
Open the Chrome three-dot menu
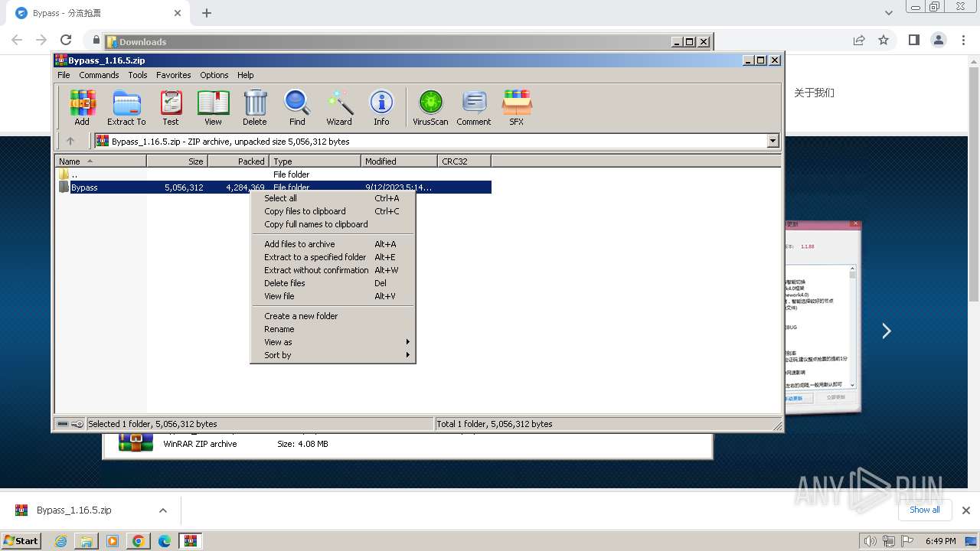(962, 40)
